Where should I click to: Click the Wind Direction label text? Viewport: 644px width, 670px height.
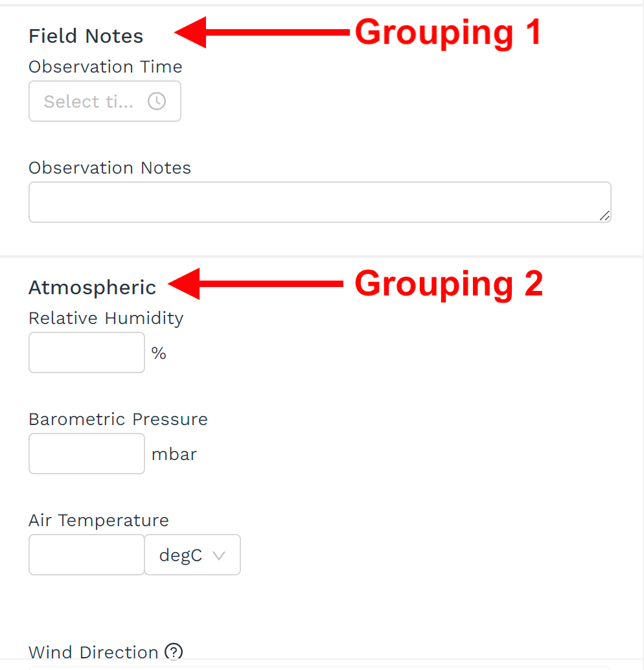pos(93,652)
